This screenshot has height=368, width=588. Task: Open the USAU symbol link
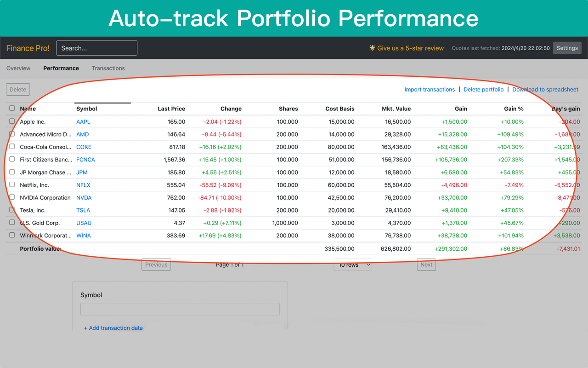[84, 223]
